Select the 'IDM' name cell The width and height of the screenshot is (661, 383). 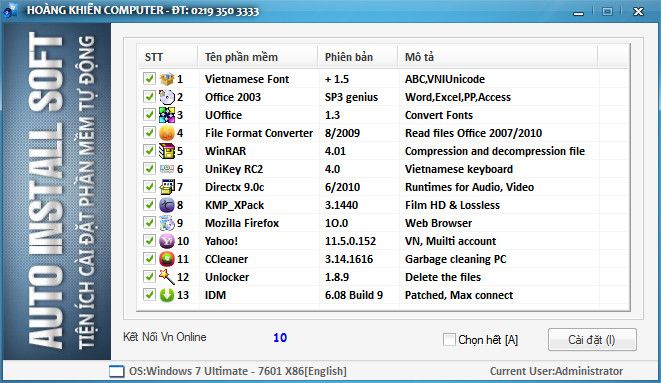tap(215, 295)
